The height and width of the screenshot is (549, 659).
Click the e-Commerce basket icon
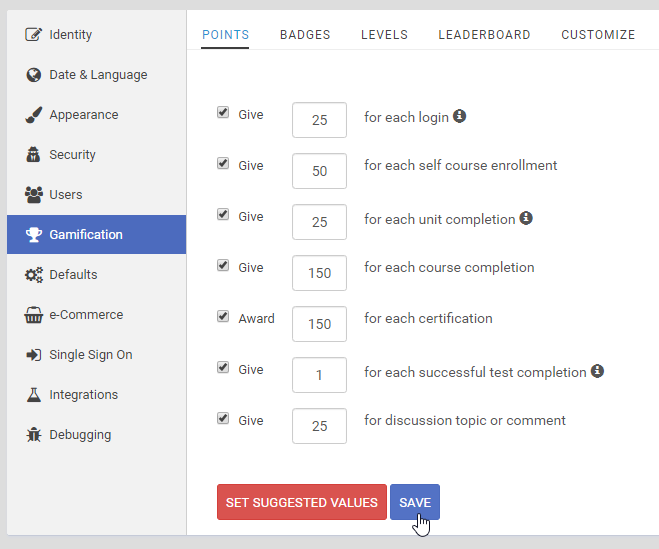(x=34, y=315)
